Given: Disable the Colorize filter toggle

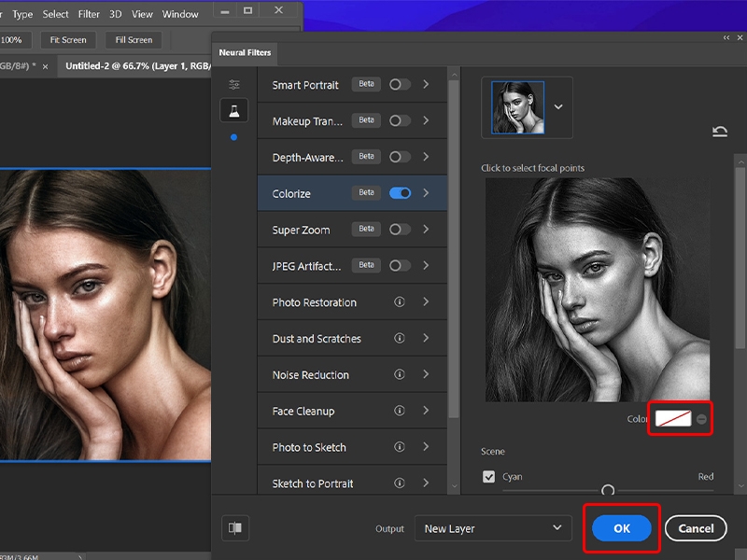Looking at the screenshot, I should point(401,192).
